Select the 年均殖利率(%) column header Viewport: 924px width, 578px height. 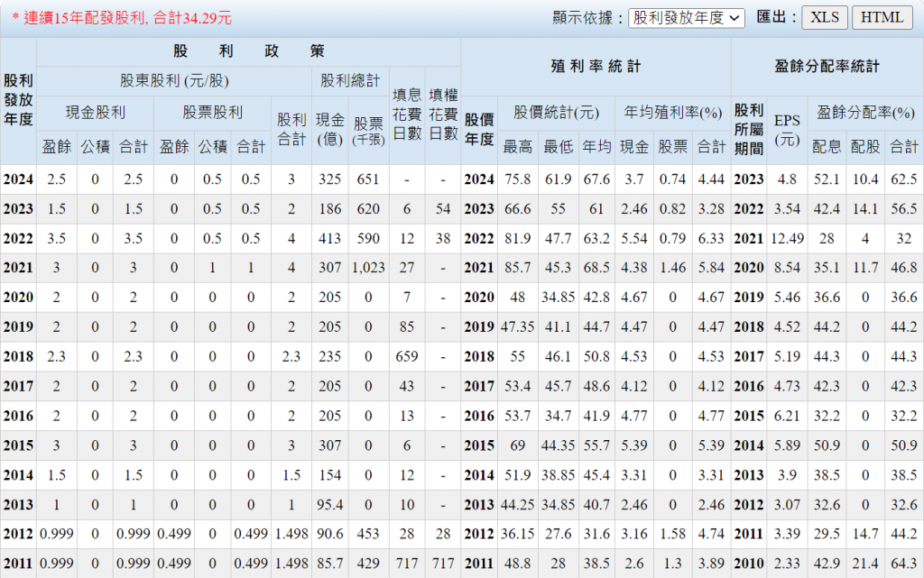[673, 113]
